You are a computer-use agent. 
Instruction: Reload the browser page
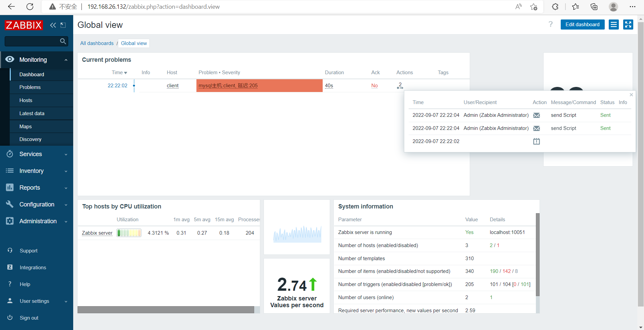coord(30,7)
